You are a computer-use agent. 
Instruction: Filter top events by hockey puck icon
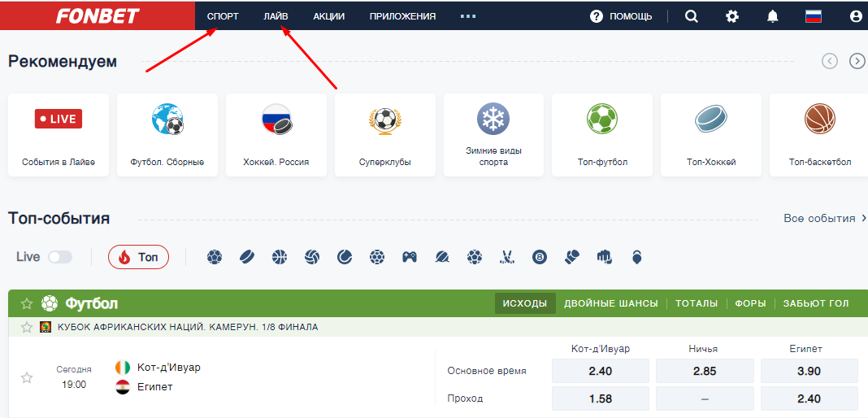(247, 257)
